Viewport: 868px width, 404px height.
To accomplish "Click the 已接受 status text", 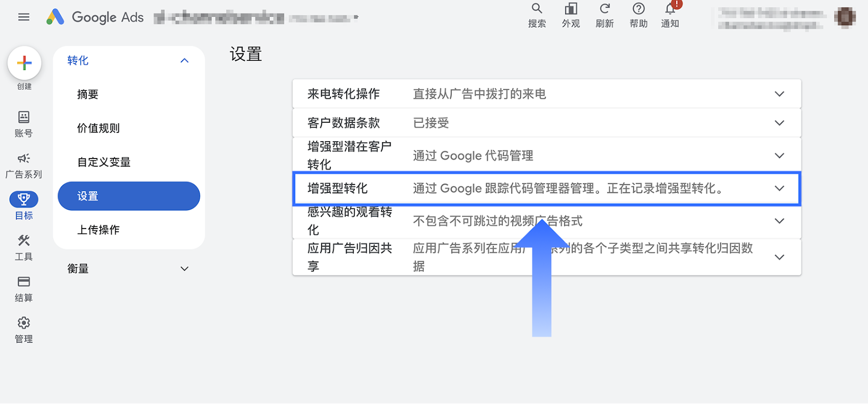I will (x=431, y=123).
